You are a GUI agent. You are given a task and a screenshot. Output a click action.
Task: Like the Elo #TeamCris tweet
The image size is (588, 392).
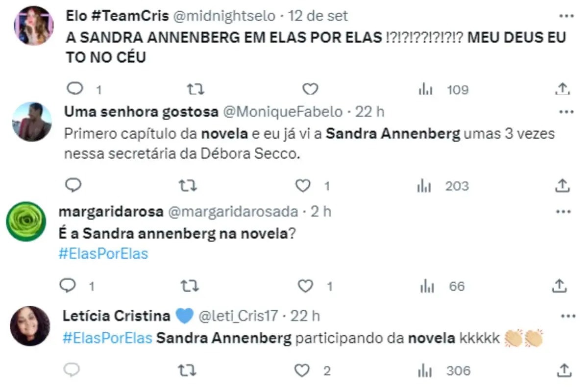(310, 89)
